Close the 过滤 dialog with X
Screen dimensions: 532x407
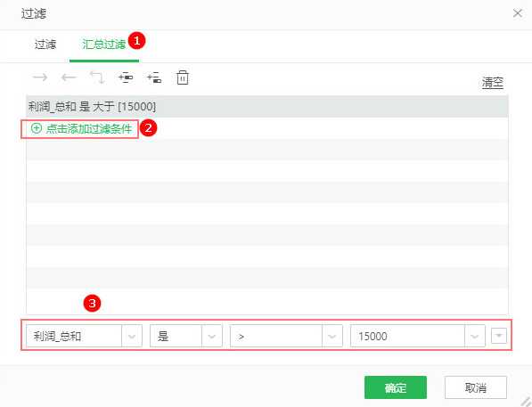tap(518, 13)
